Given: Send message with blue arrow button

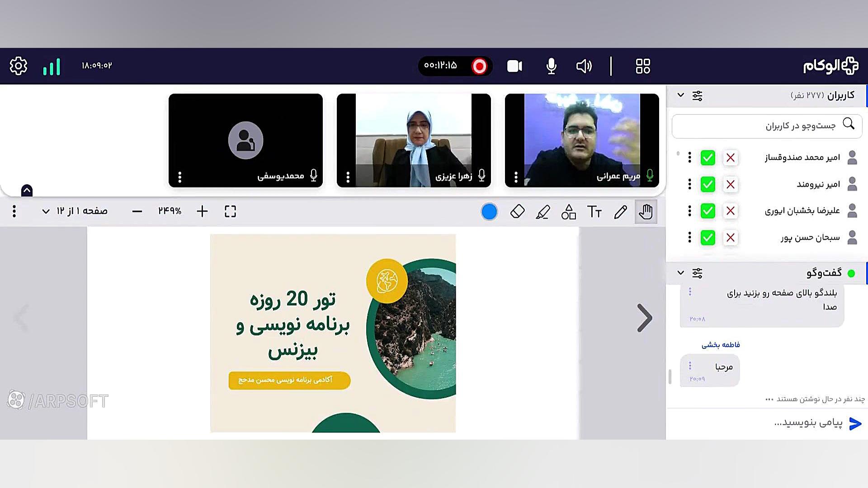Looking at the screenshot, I should pos(855,424).
